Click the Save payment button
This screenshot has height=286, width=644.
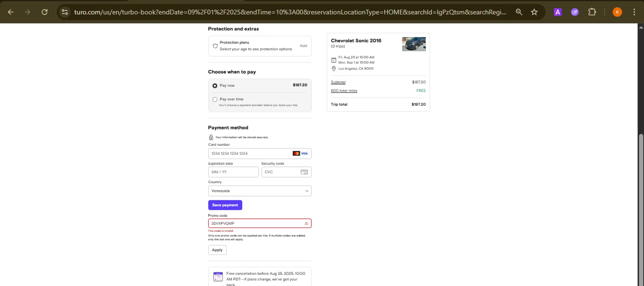click(225, 205)
